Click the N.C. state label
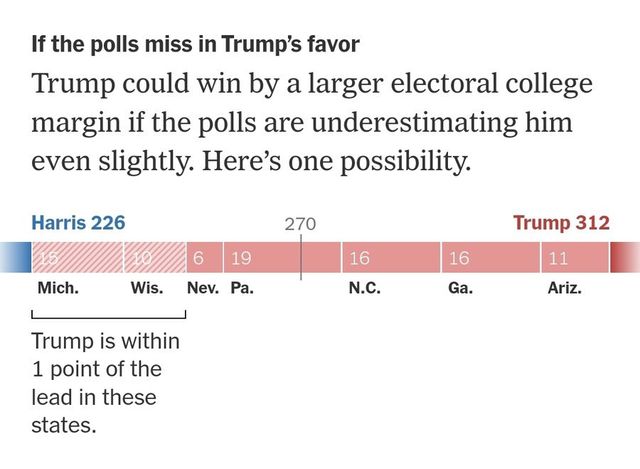Image resolution: width=640 pixels, height=469 pixels. click(x=364, y=289)
